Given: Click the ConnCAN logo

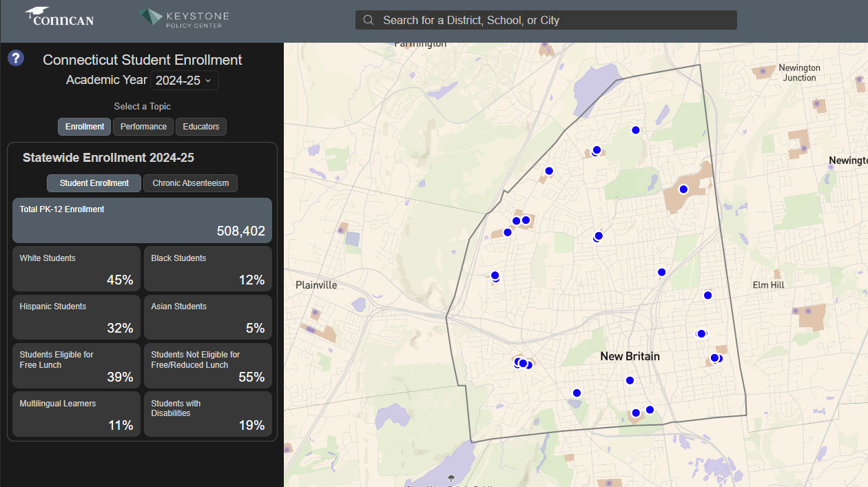Looking at the screenshot, I should click(59, 17).
